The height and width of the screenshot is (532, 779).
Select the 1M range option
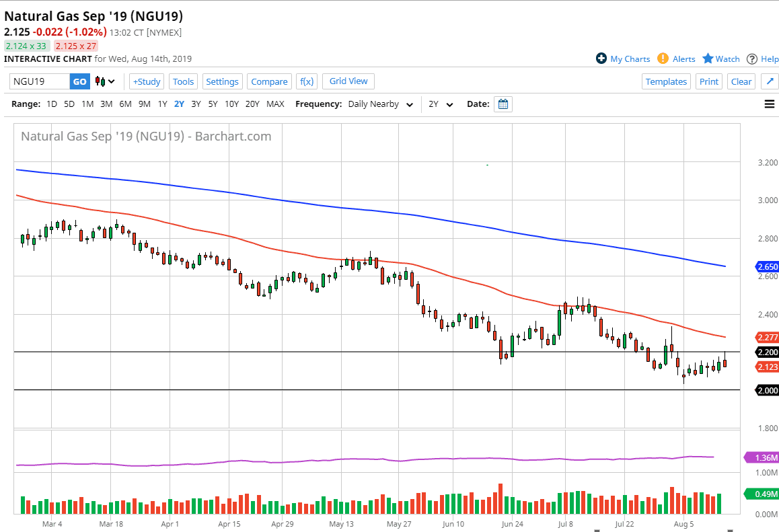point(87,104)
